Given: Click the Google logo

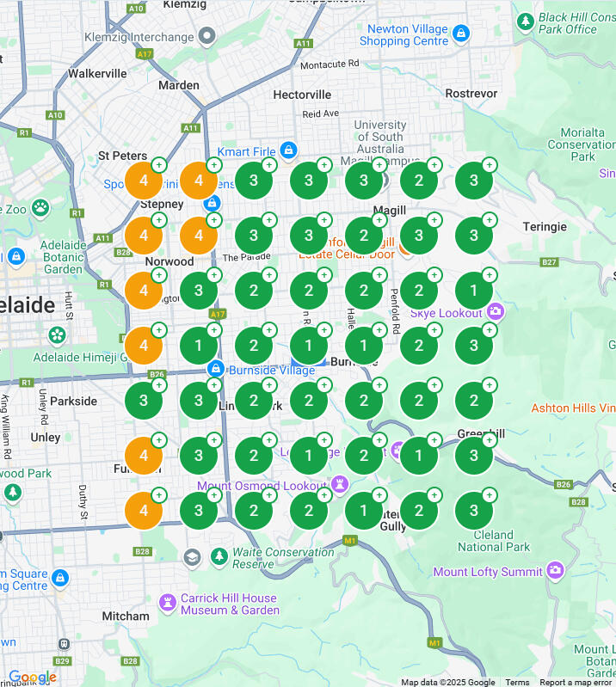Looking at the screenshot, I should (32, 677).
